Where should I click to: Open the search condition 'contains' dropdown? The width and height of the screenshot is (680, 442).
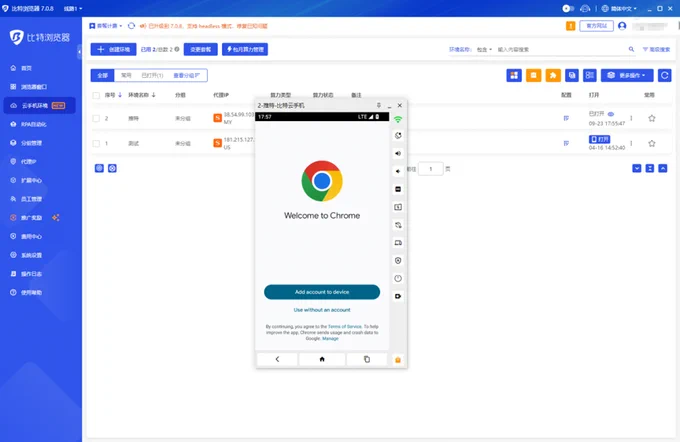[x=484, y=49]
